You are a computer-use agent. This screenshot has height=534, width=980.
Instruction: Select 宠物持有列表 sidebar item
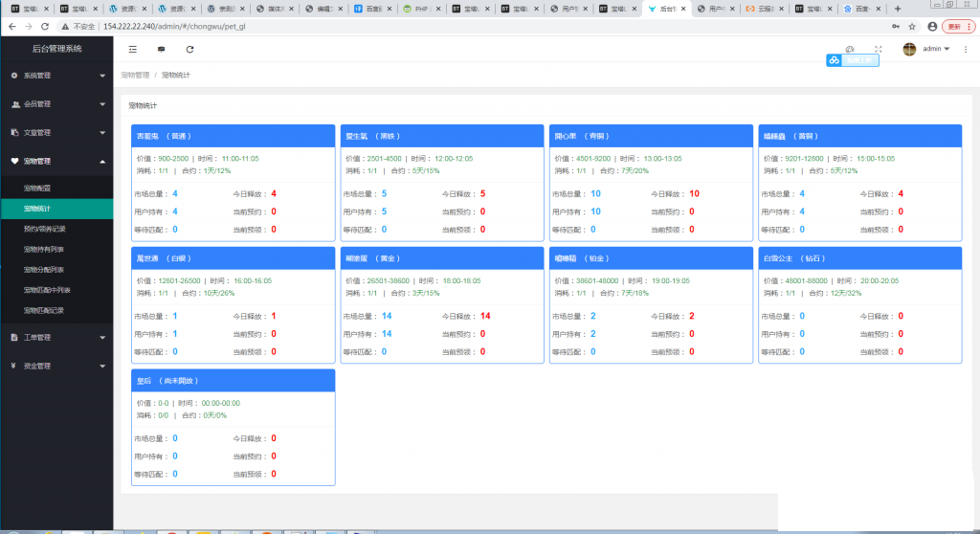click(44, 249)
